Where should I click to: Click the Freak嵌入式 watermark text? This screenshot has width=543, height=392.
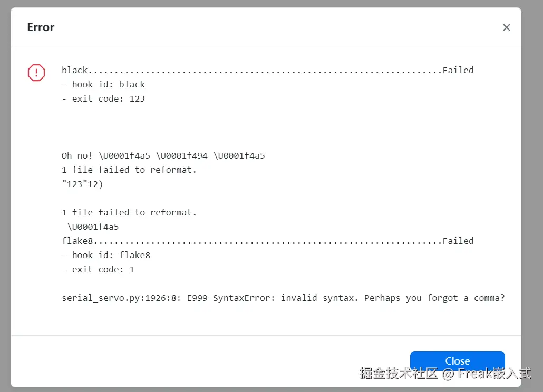pyautogui.click(x=494, y=374)
